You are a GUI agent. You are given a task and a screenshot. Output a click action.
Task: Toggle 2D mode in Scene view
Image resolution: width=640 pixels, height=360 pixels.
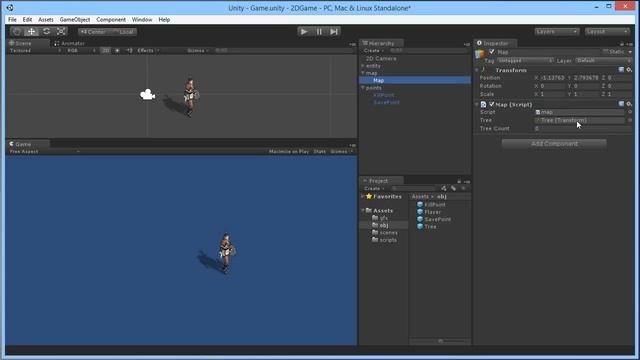pos(106,51)
